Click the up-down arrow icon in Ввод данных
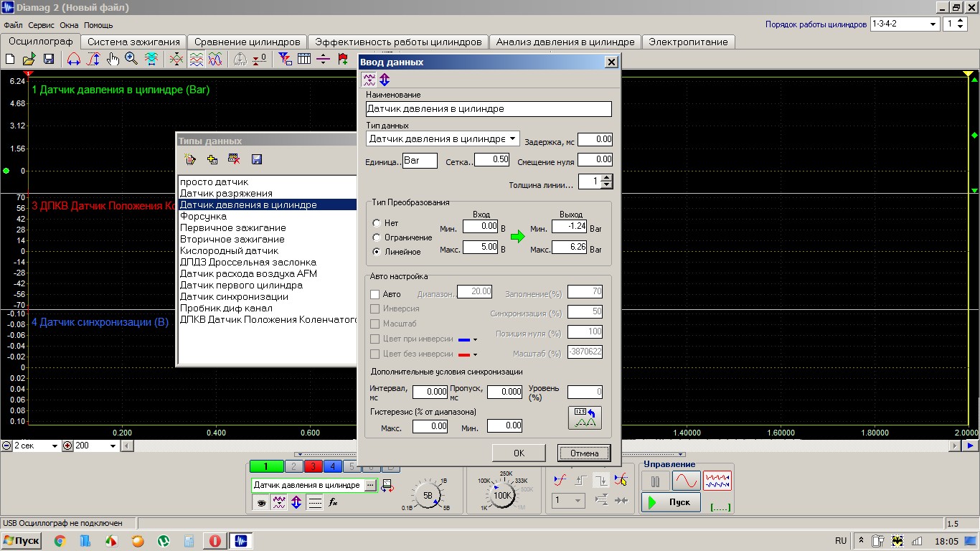Image resolution: width=980 pixels, height=551 pixels. pyautogui.click(x=385, y=79)
